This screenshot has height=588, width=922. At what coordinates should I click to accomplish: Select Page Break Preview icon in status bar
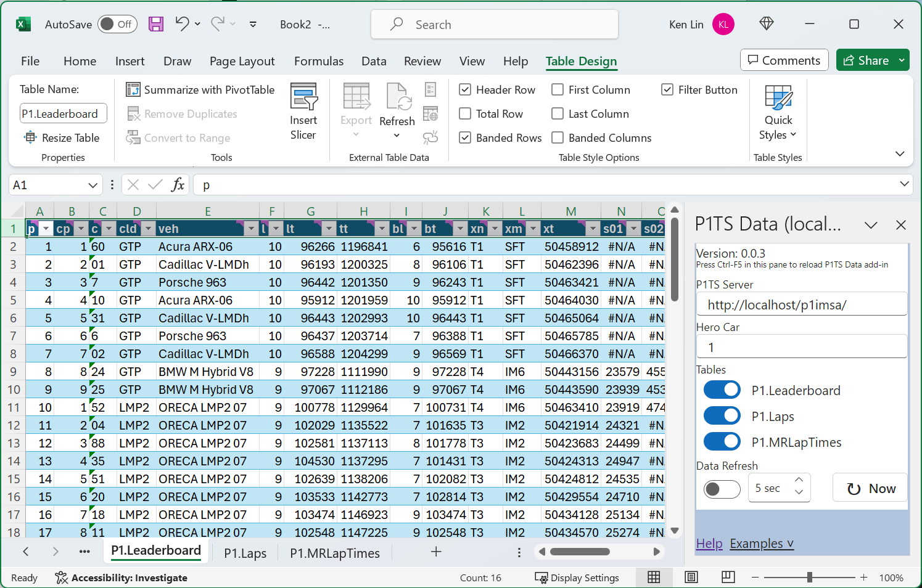[x=728, y=578]
